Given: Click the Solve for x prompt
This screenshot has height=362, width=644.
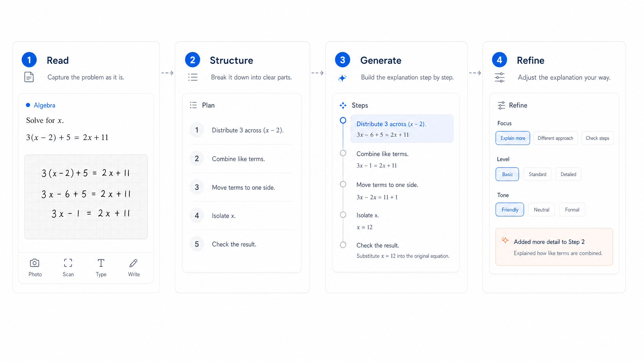Looking at the screenshot, I should point(45,120).
